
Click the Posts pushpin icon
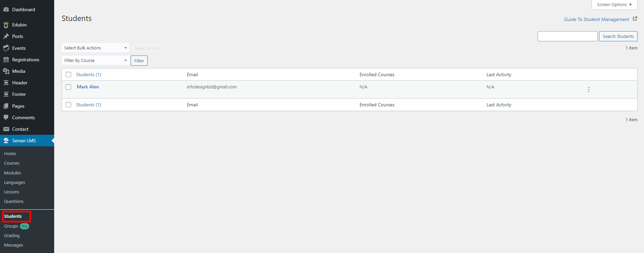point(6,36)
